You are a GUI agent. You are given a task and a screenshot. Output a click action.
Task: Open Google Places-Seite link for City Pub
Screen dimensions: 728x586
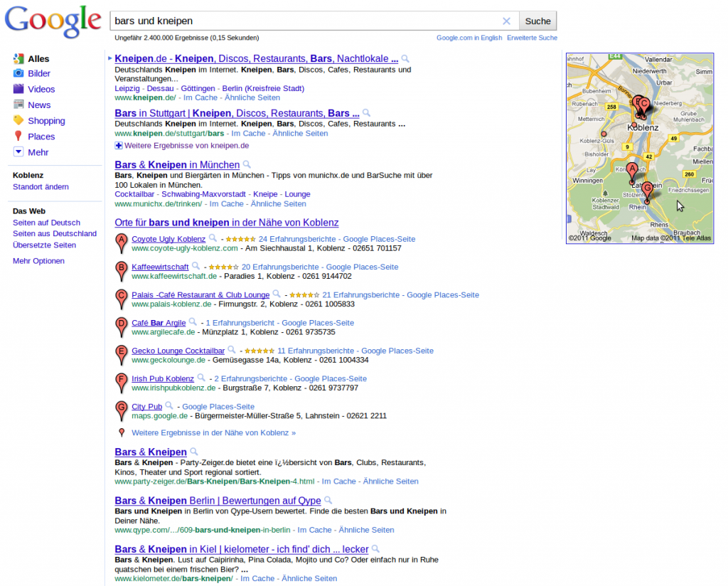(218, 407)
